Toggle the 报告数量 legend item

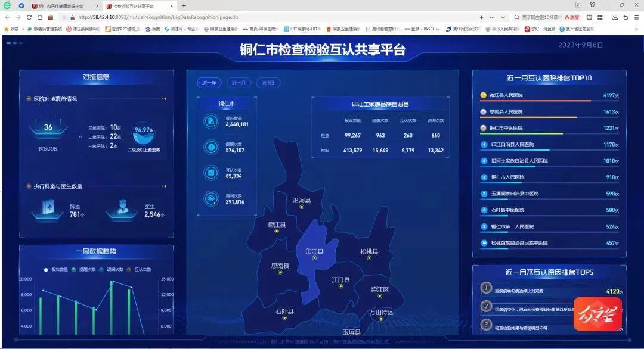point(56,269)
